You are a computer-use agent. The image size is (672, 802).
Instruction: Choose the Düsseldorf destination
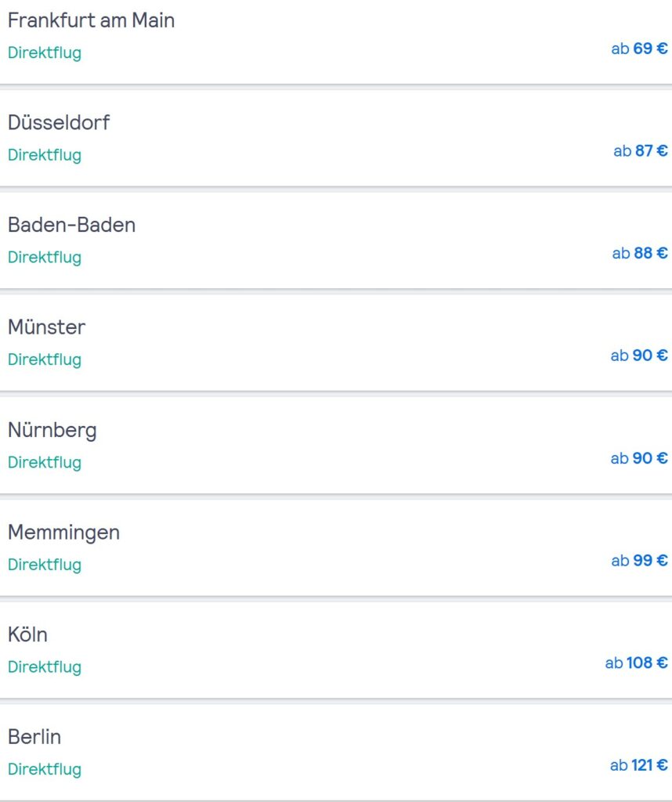click(336, 138)
